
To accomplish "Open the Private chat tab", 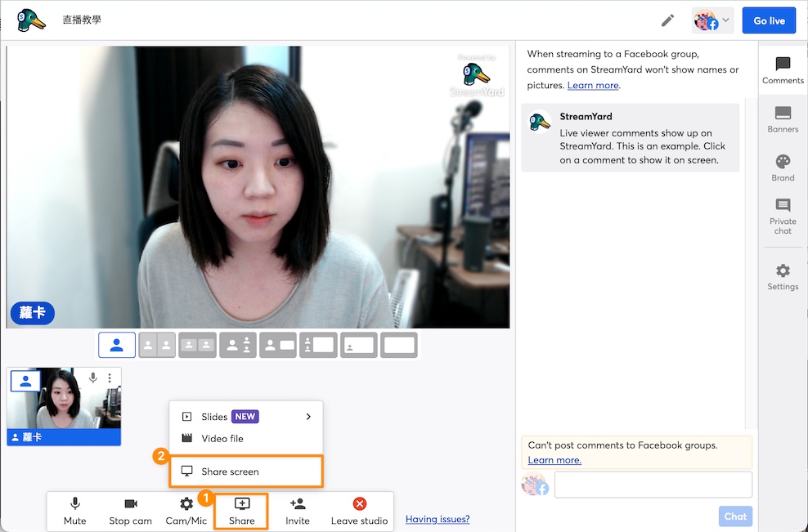I will pyautogui.click(x=783, y=217).
